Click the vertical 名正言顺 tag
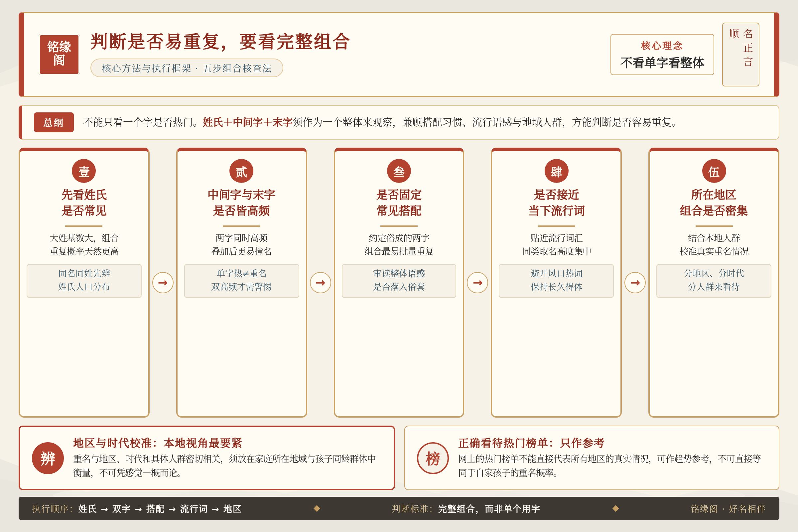Screen dimensions: 798x532 pyautogui.click(x=741, y=54)
